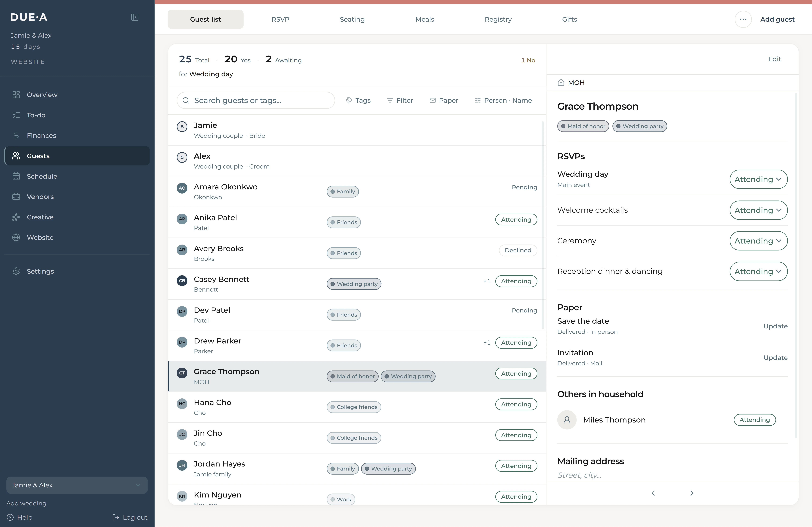
Task: Click the Add guest button
Action: [x=777, y=19]
